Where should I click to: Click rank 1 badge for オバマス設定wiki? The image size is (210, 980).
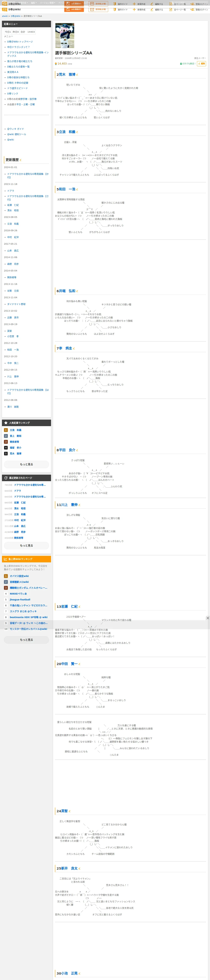[6, 576]
